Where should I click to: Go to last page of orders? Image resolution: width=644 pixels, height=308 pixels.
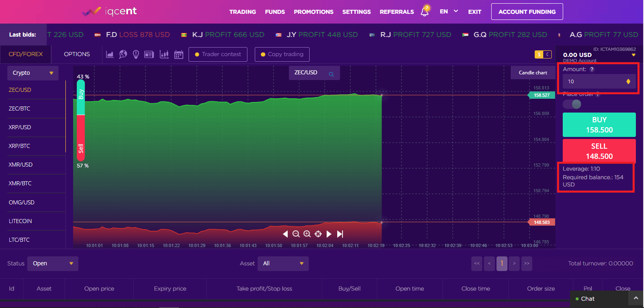point(527,263)
